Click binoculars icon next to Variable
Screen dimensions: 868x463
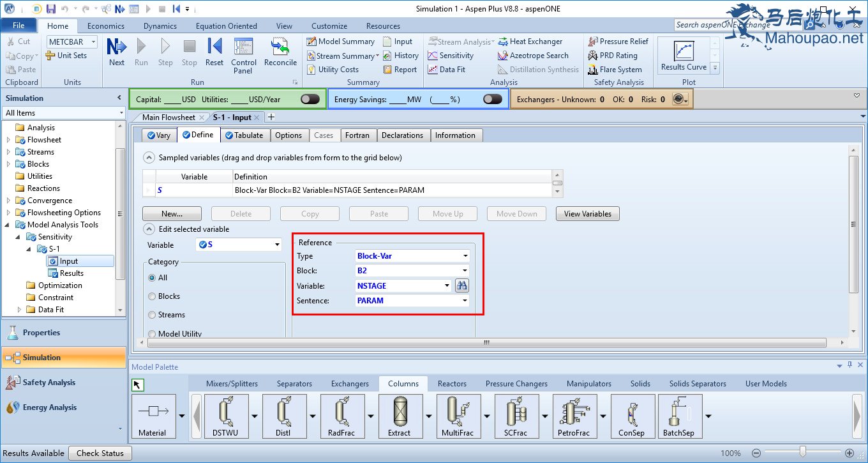[x=461, y=285]
